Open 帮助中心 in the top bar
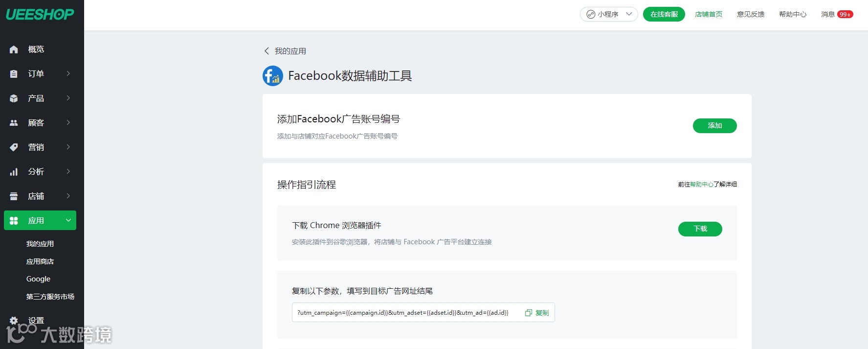The height and width of the screenshot is (349, 868). point(793,14)
